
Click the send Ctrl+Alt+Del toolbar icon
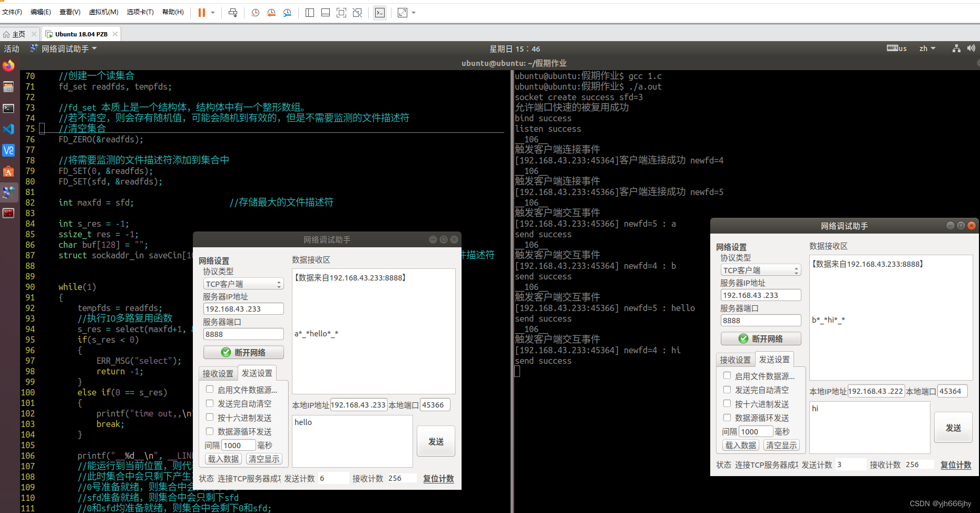tap(233, 13)
